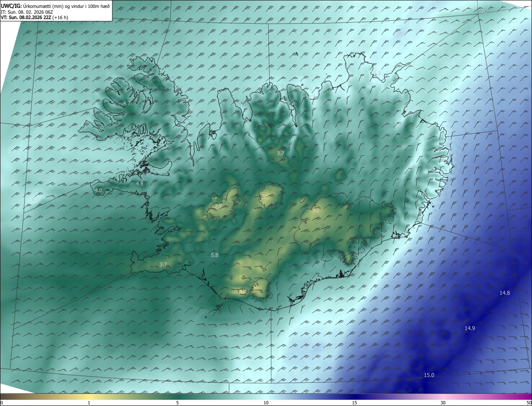Click the 2.2 value label on the glacier

coord(316,210)
